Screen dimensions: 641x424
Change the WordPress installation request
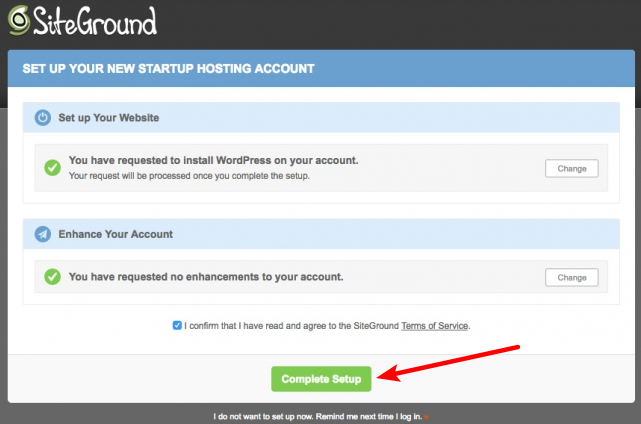pyautogui.click(x=572, y=168)
